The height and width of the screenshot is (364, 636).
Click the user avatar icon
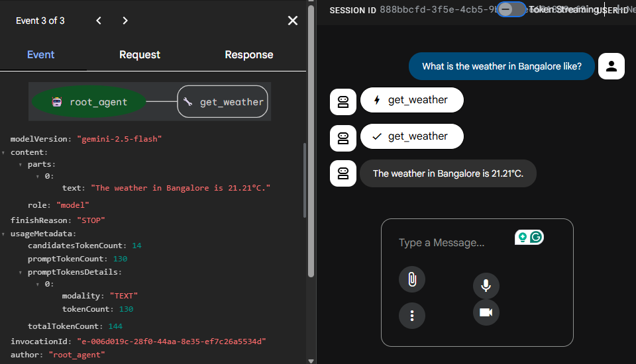point(611,66)
